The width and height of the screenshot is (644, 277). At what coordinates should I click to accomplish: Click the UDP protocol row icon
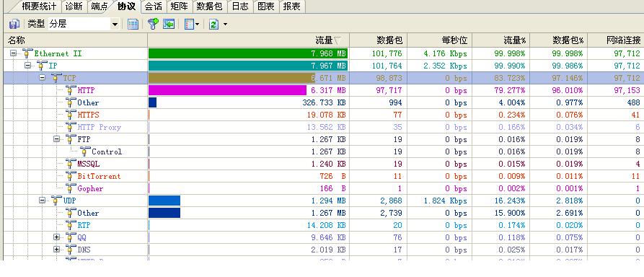coord(57,201)
